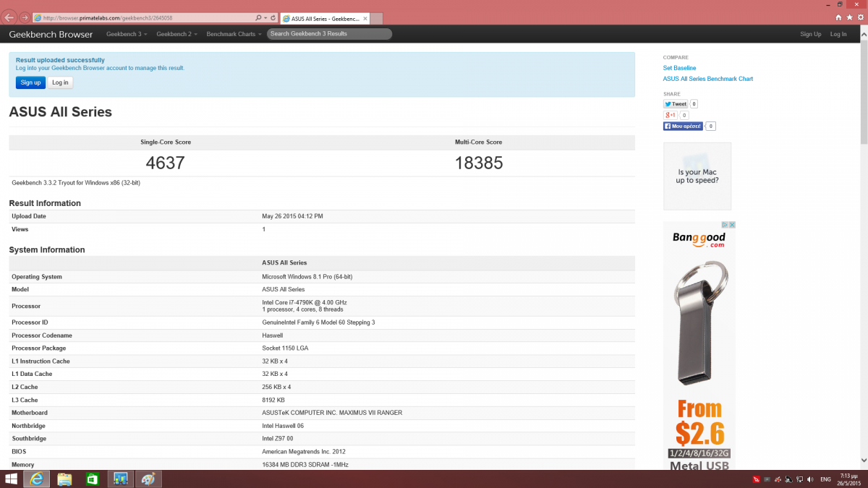
Task: Open the 'Is your Mac up to speed?' ad
Action: tap(697, 176)
